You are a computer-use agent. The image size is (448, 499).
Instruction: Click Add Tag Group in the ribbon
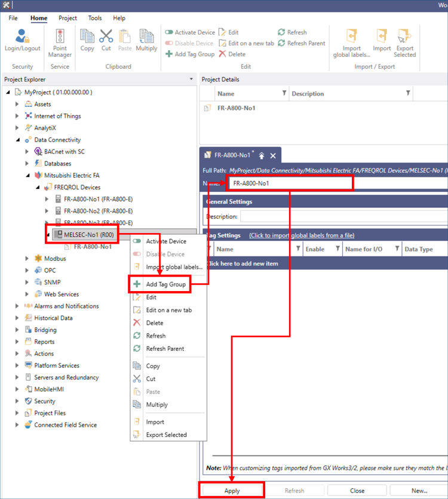coord(190,54)
